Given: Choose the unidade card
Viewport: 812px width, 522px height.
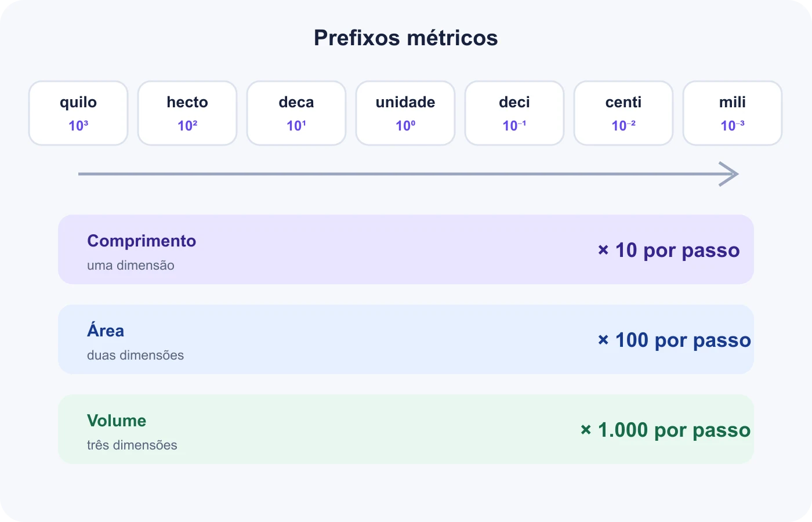Looking at the screenshot, I should click(x=405, y=113).
